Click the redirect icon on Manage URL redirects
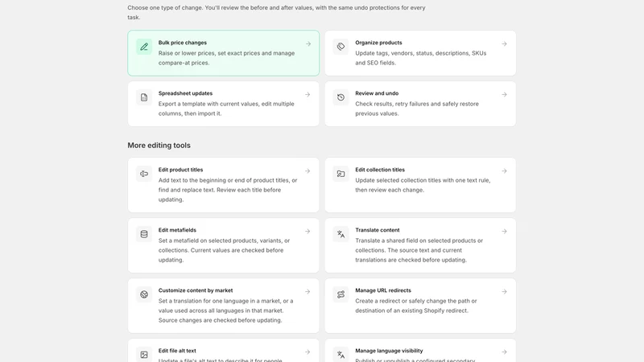This screenshot has height=362, width=644. coord(341,294)
